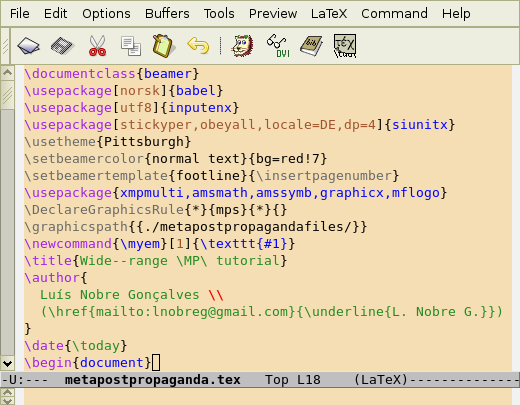Click the metapostpropaganda.tex buffer name in mode line
Viewport: 520px width, 405px height.
coord(153,380)
